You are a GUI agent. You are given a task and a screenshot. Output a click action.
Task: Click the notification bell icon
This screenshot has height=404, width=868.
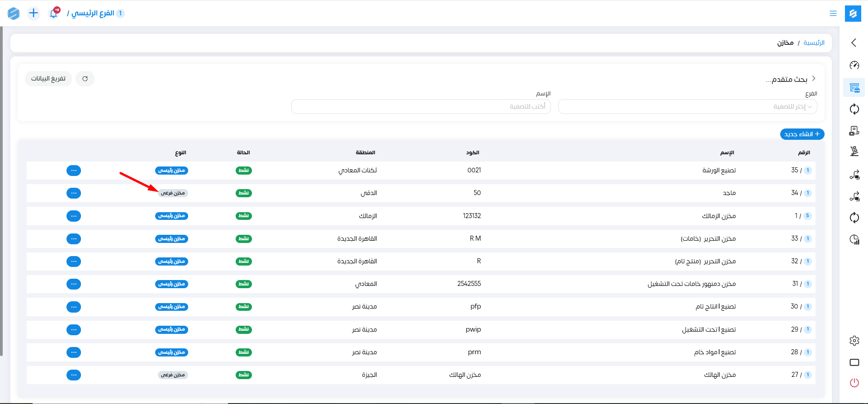pos(53,14)
